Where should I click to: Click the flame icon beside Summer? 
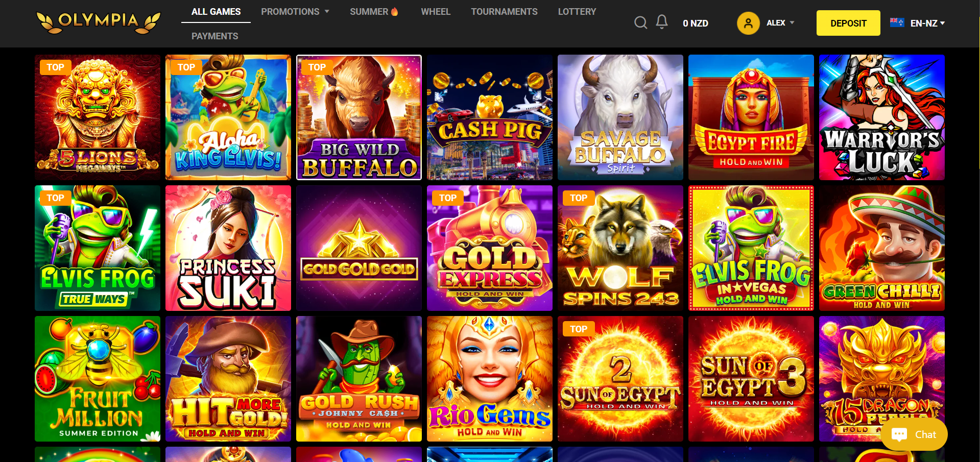(x=395, y=11)
